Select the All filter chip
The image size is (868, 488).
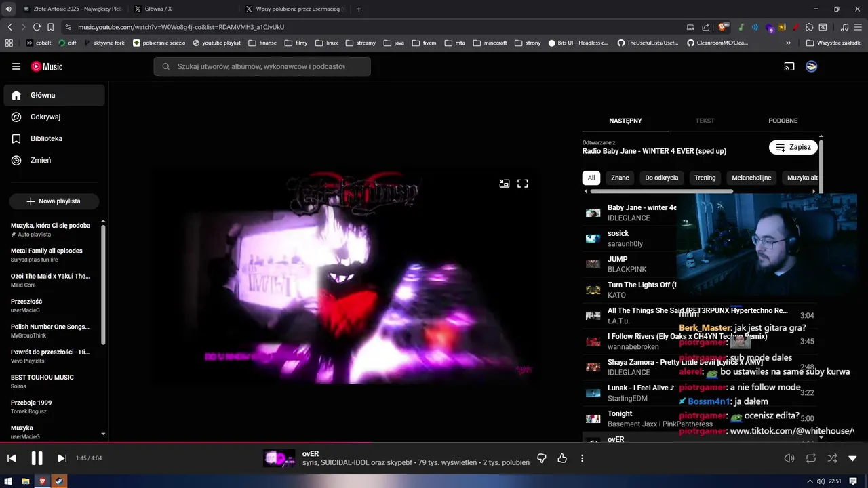click(591, 178)
